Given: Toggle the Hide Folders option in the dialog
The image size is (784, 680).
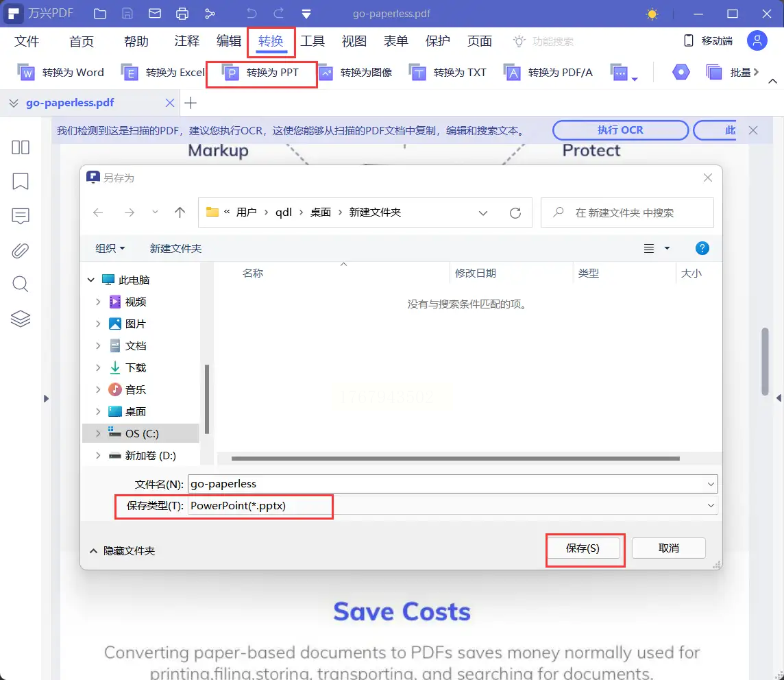Looking at the screenshot, I should pyautogui.click(x=123, y=550).
